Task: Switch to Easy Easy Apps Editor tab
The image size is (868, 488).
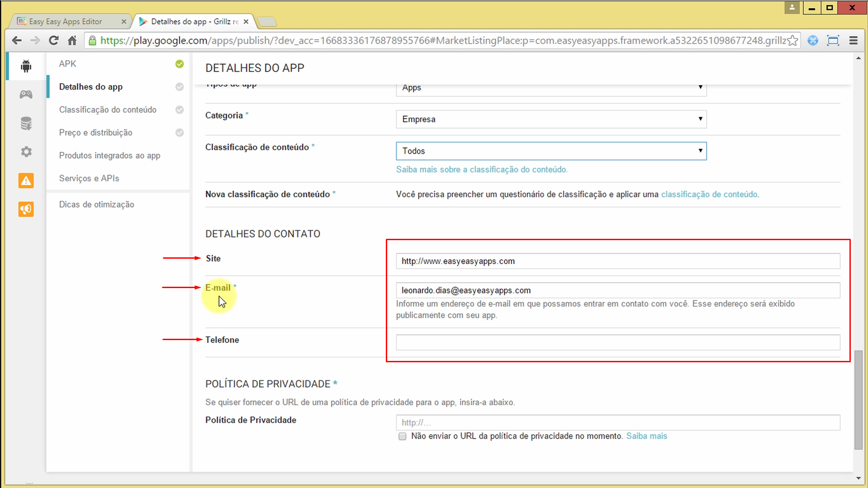Action: click(66, 22)
